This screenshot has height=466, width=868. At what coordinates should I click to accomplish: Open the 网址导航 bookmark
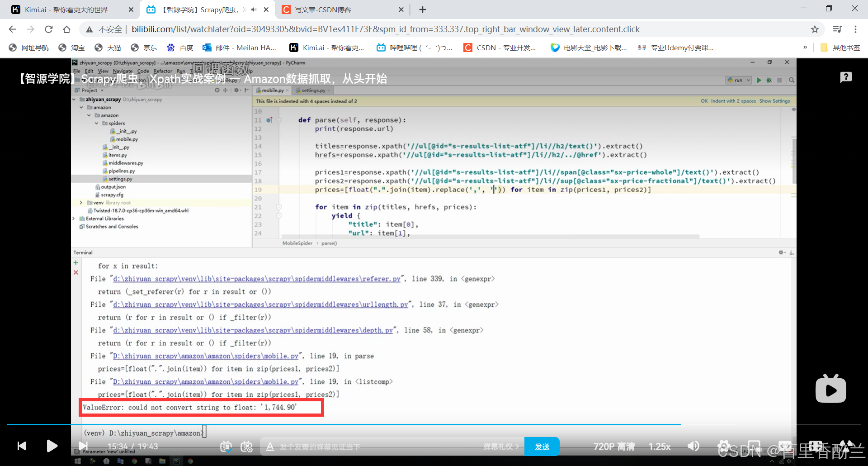tap(29, 48)
